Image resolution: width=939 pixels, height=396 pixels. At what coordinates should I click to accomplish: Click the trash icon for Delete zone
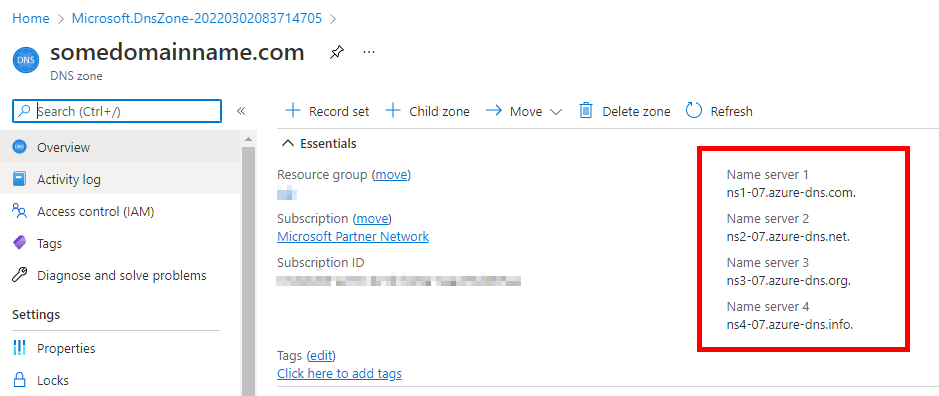click(586, 111)
